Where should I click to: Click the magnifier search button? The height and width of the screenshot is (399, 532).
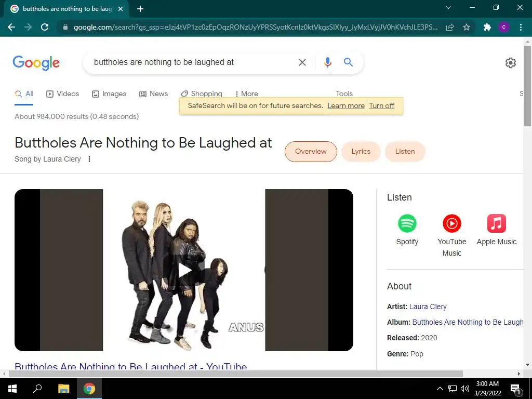click(348, 62)
